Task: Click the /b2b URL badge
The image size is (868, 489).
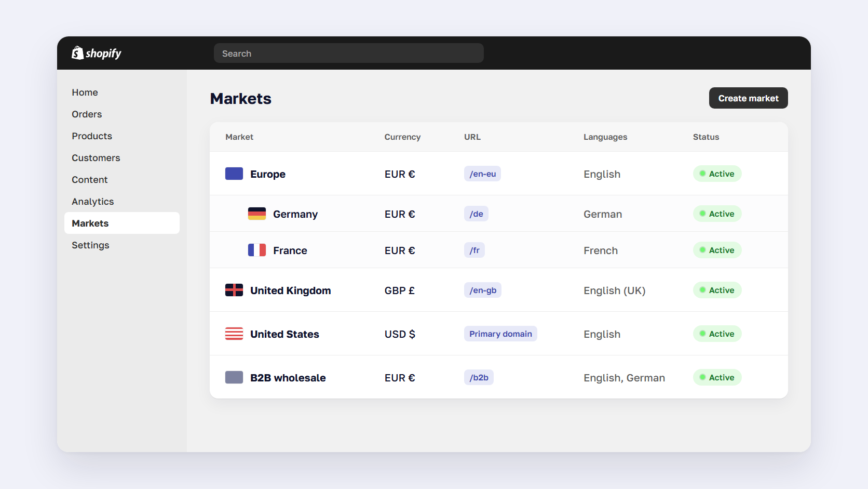Action: (x=479, y=377)
